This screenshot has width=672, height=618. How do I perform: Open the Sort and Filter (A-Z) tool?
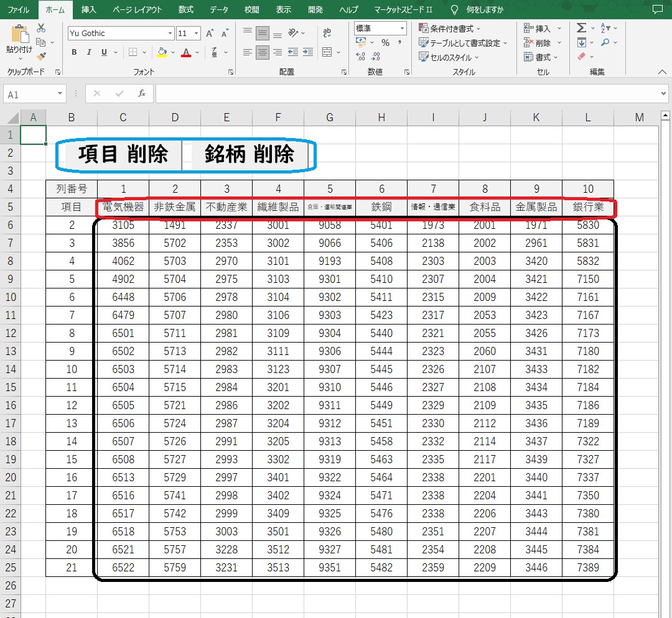[x=605, y=28]
